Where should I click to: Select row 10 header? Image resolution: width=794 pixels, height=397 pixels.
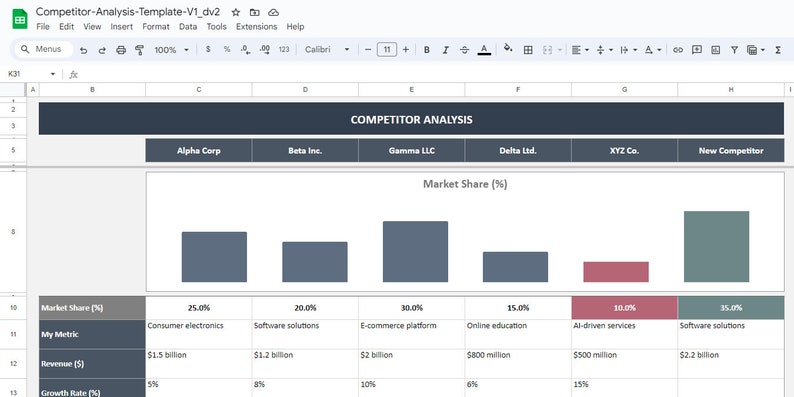[13, 308]
